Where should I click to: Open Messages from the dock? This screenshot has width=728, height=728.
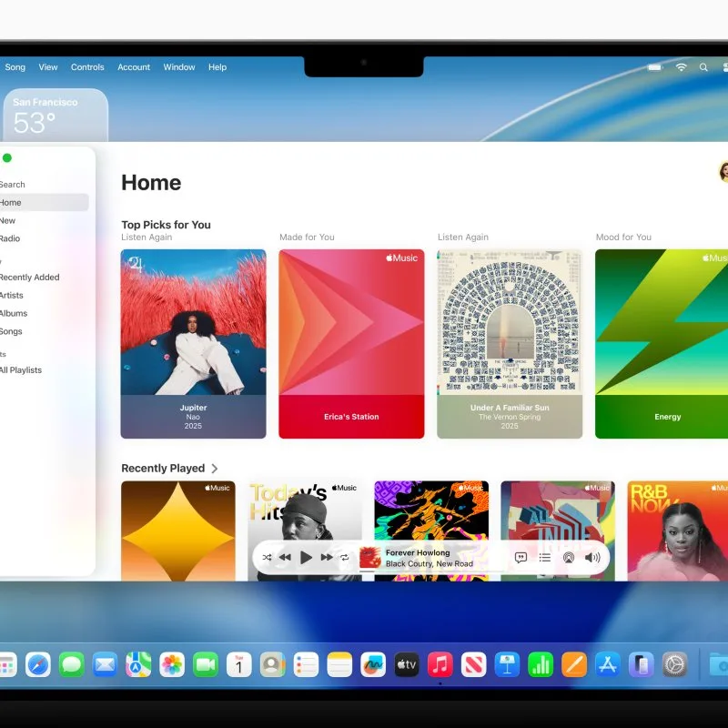click(x=72, y=665)
